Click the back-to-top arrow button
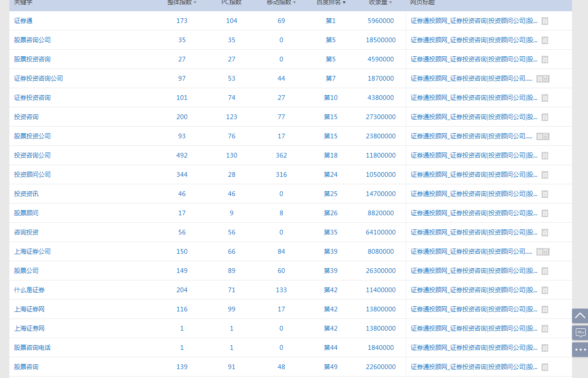588x378 pixels. coord(580,316)
